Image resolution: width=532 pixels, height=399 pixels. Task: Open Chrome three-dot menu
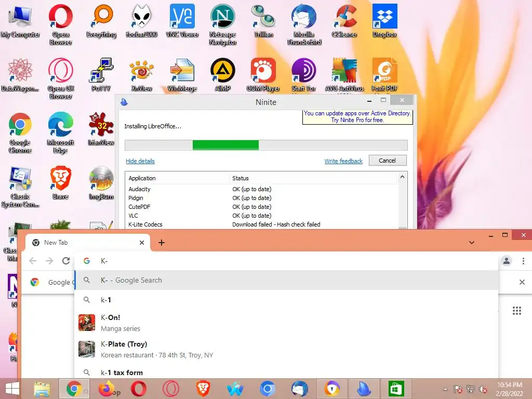point(523,261)
